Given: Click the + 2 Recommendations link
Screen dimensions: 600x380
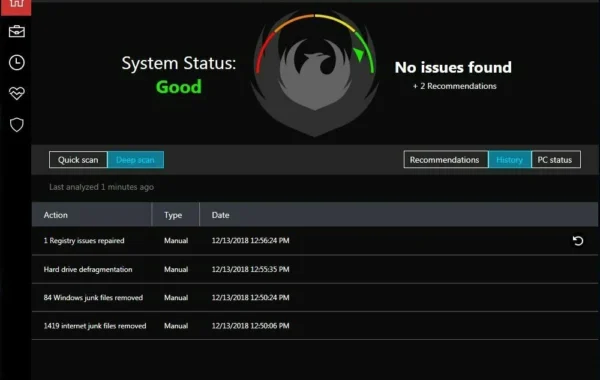Looking at the screenshot, I should 454,86.
